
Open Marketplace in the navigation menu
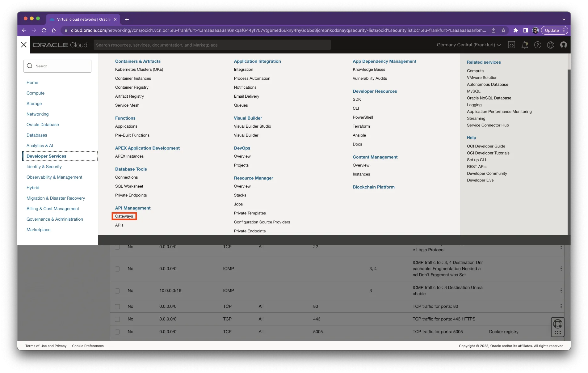click(x=39, y=230)
